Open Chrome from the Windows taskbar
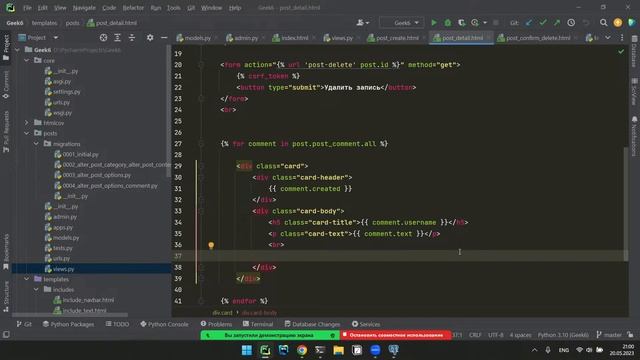 point(302,350)
